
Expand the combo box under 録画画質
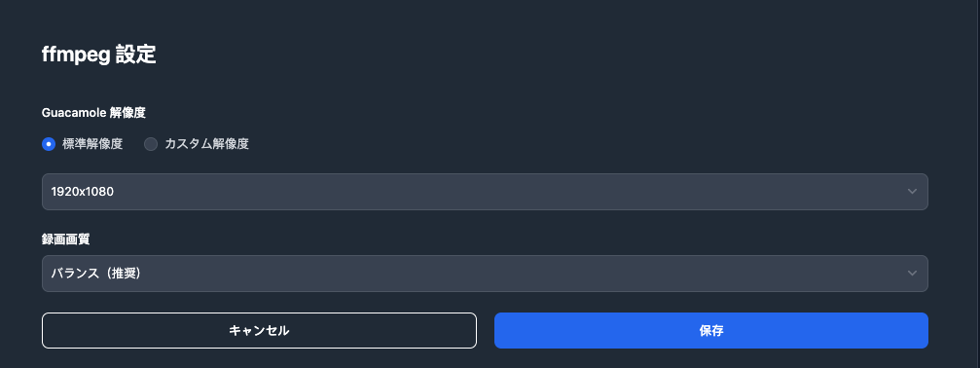coord(485,273)
